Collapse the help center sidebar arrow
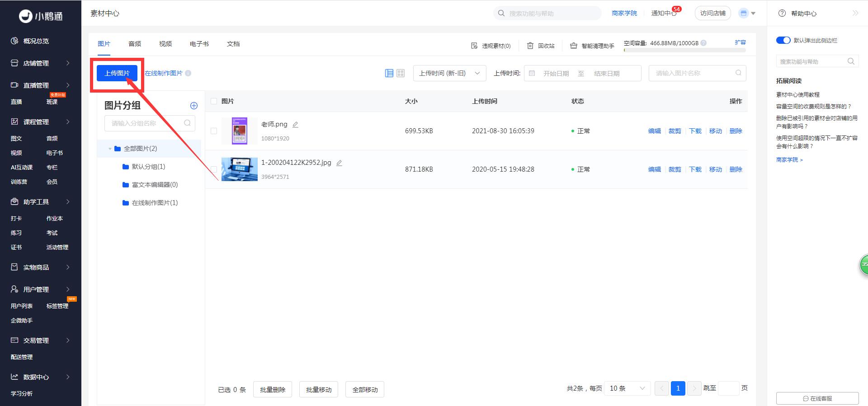This screenshot has width=868, height=406. click(x=855, y=13)
